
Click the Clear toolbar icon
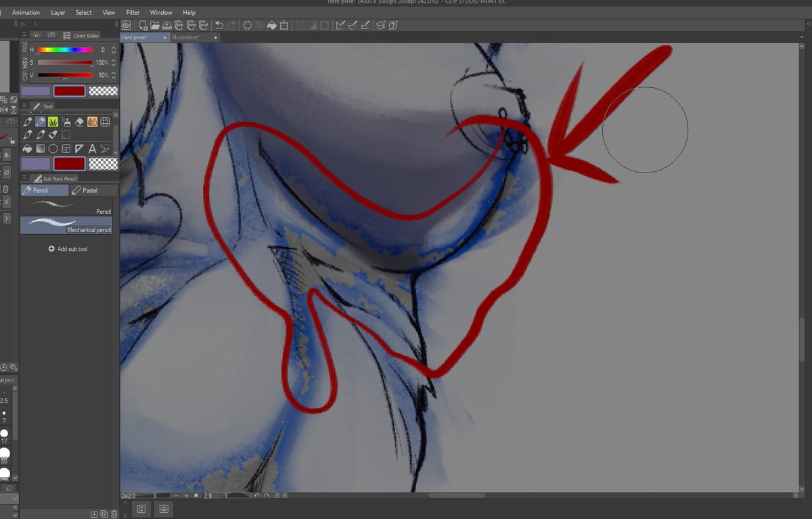pos(247,25)
